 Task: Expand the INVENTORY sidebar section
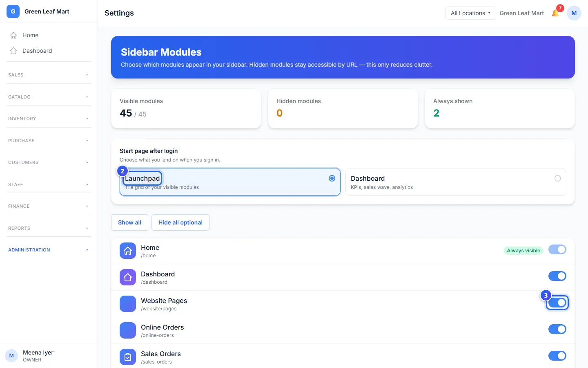tap(49, 119)
